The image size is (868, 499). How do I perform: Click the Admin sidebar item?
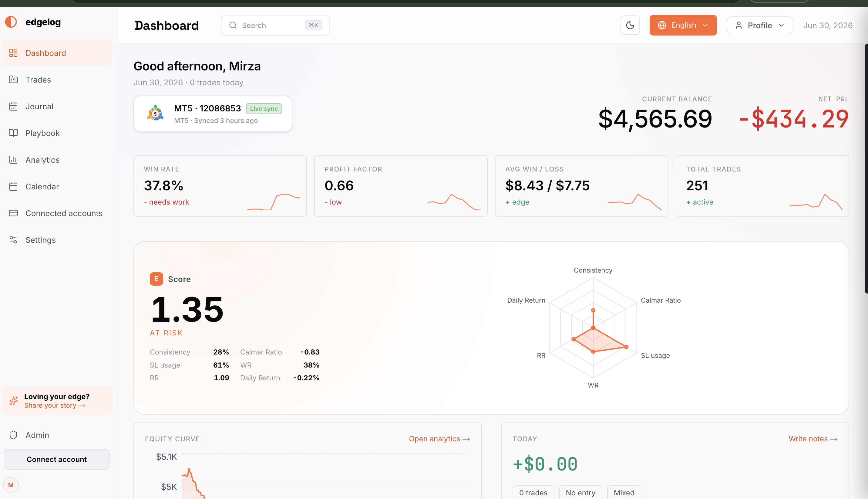[x=57, y=435]
